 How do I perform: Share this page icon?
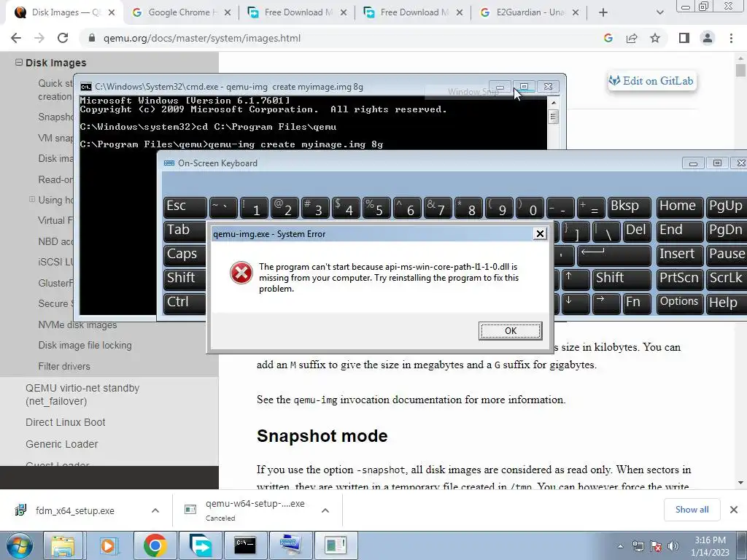click(632, 38)
